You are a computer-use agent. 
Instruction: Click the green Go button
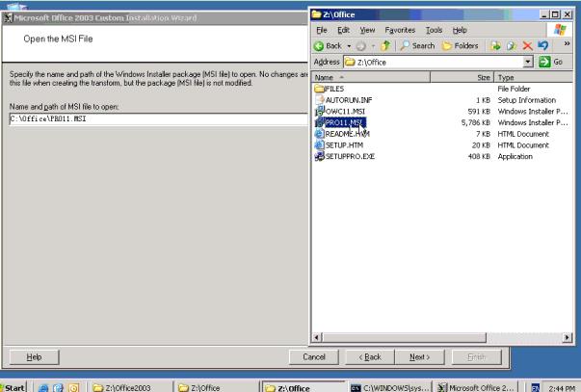550,62
